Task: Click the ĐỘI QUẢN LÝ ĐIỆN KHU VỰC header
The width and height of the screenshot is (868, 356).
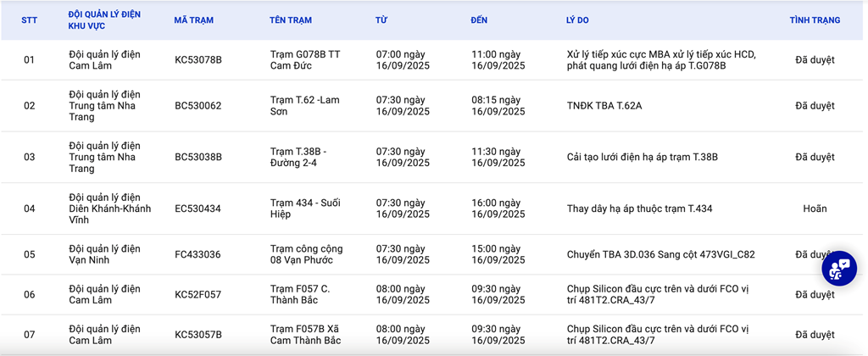Action: click(x=104, y=20)
